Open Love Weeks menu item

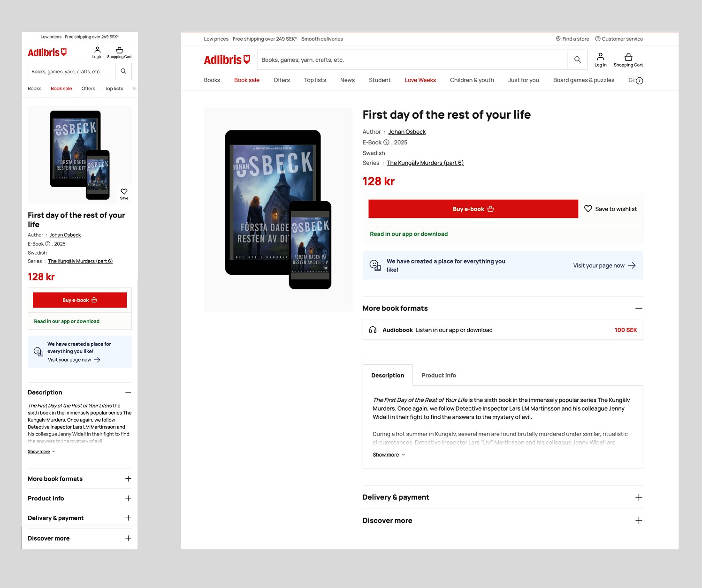420,80
